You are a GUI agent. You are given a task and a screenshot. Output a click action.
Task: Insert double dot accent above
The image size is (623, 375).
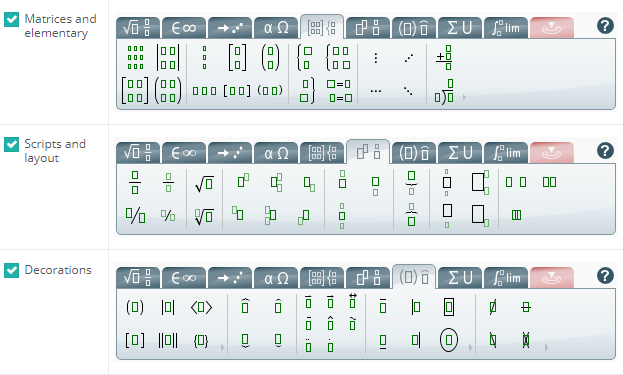coord(308,345)
